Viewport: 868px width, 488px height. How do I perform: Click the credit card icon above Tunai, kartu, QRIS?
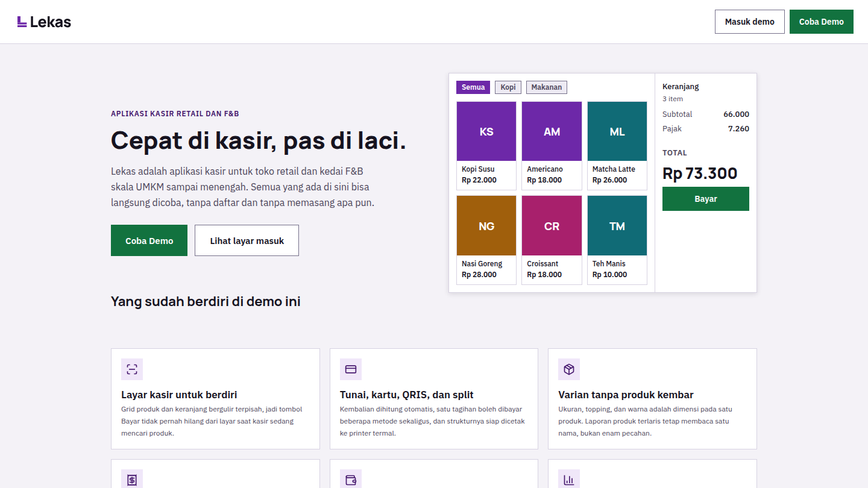[x=351, y=369]
